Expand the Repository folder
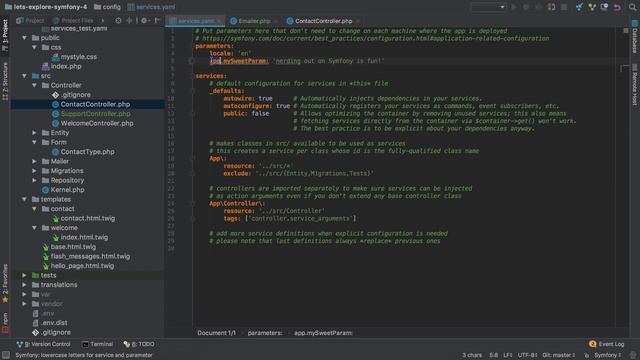Image resolution: width=640 pixels, height=360 pixels. point(35,180)
